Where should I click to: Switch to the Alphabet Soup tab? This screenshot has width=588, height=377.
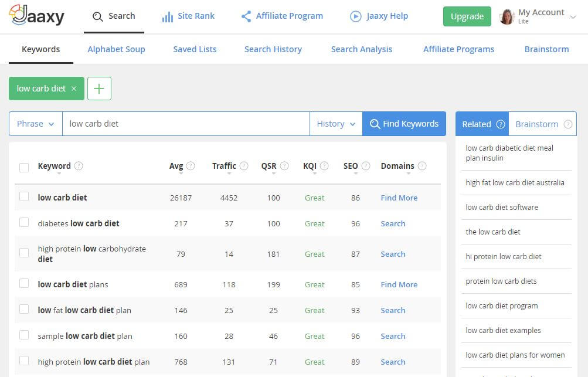click(x=116, y=49)
